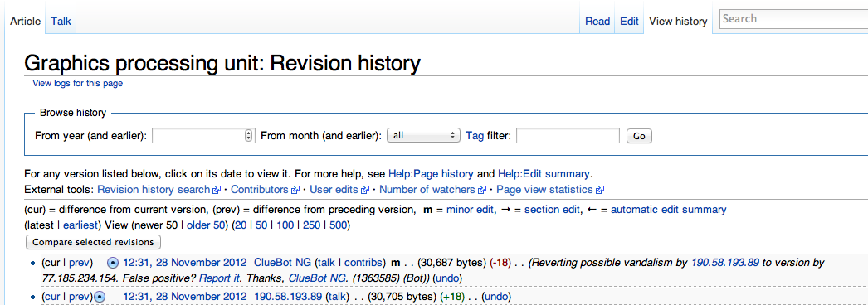868x305 pixels.
Task: Show 50 revisions per page
Action: pos(261,225)
